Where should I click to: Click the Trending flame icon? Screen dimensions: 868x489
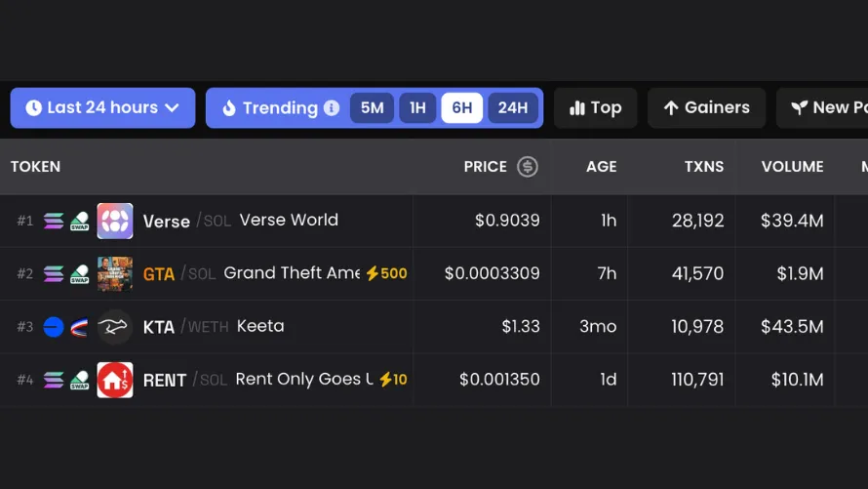pyautogui.click(x=229, y=107)
